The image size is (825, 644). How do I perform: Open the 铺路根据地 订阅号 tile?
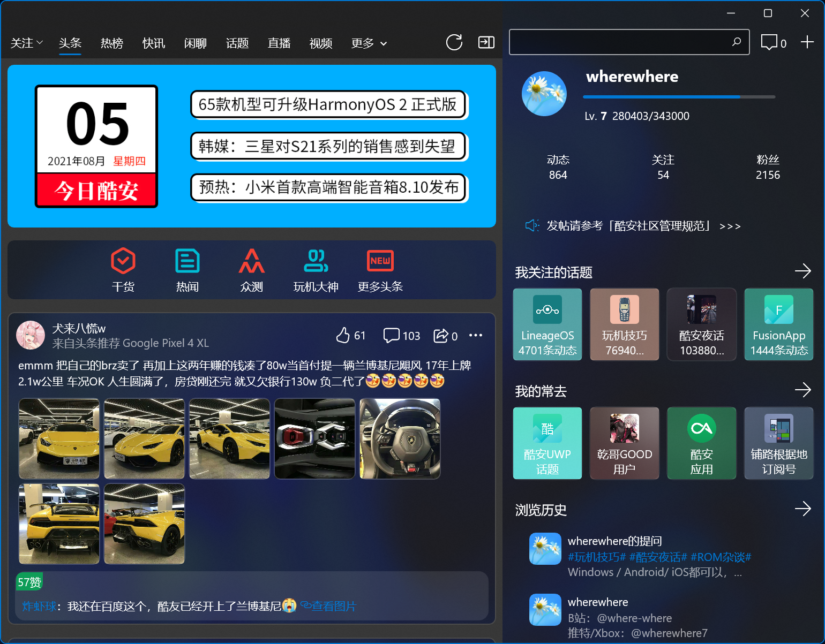pyautogui.click(x=779, y=443)
